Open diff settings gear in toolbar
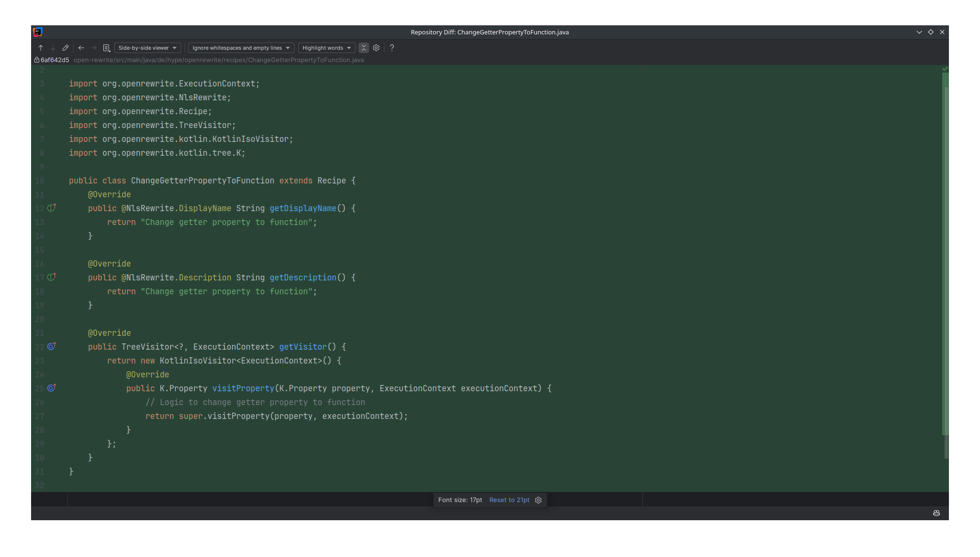 click(376, 48)
